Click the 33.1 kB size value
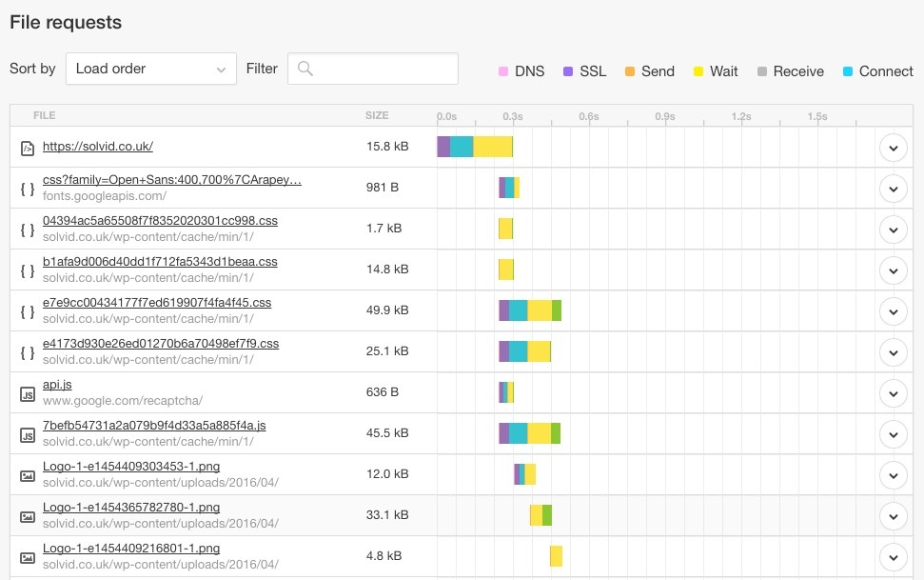This screenshot has width=924, height=580. tap(387, 515)
